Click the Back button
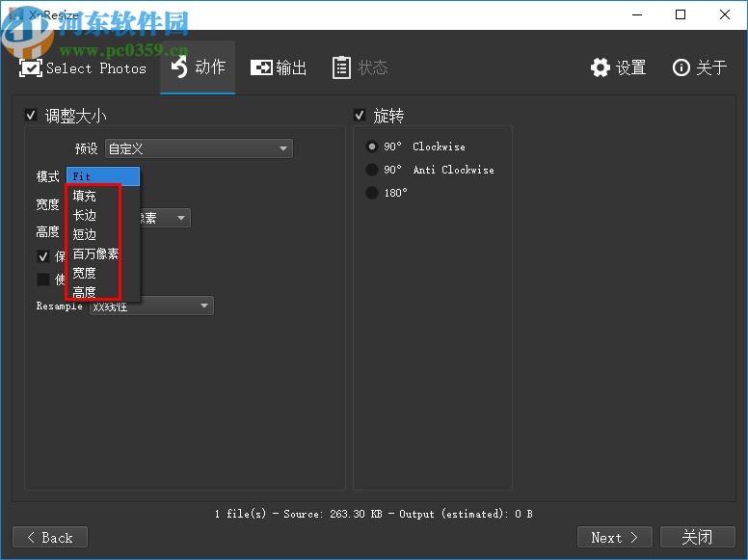This screenshot has height=560, width=748. click(x=50, y=537)
